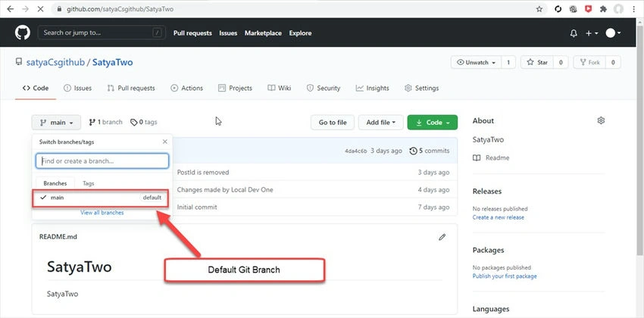Select the Code repository tab
The image size is (644, 318).
36,89
